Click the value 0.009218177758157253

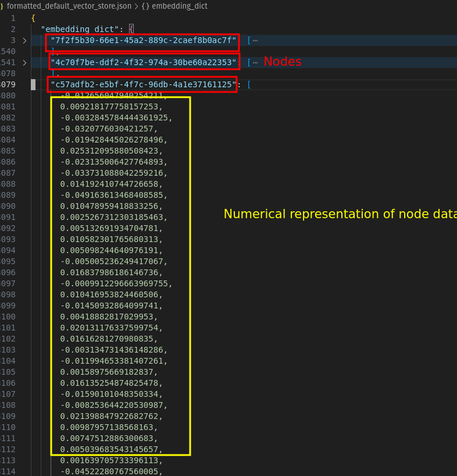pyautogui.click(x=112, y=106)
